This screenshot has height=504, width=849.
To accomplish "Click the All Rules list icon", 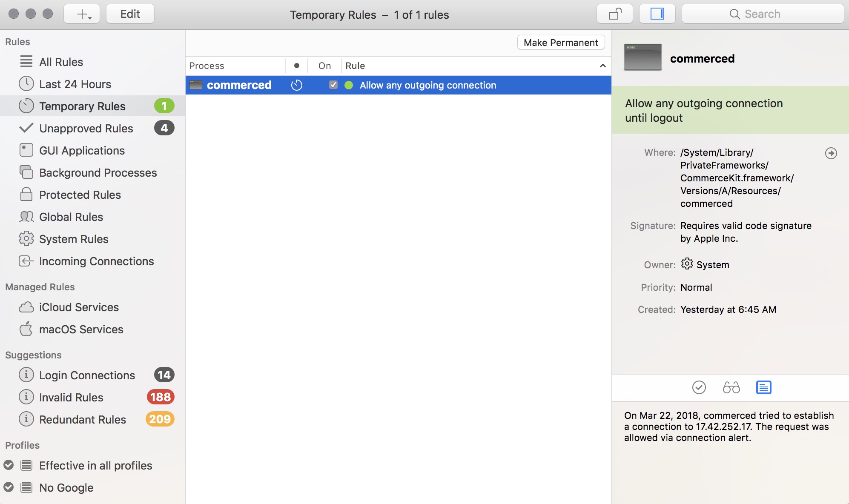I will tap(26, 62).
